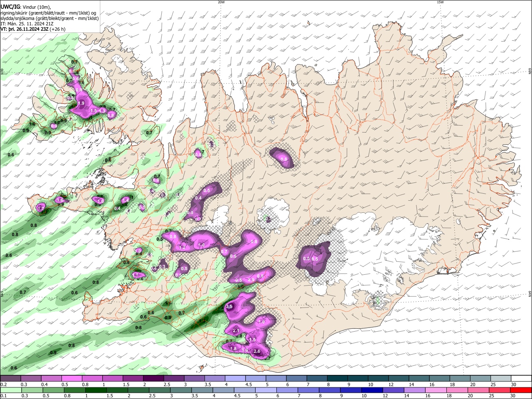Image resolution: width=532 pixels, height=399 pixels.
Task: Select the 'IT: Mán. 25. 11. 2024 21Z' line
Action: click(27, 24)
